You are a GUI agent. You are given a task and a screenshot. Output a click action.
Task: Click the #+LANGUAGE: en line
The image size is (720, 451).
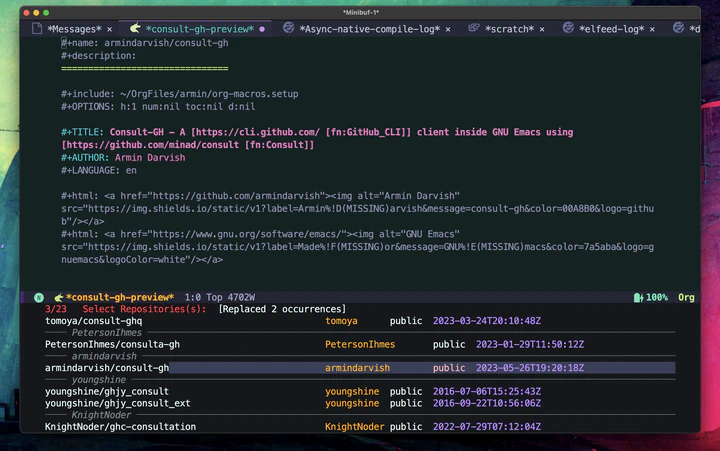[99, 170]
